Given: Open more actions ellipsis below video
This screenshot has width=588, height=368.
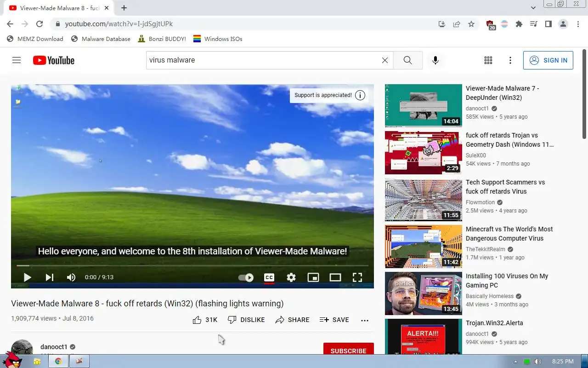Looking at the screenshot, I should pos(365,320).
